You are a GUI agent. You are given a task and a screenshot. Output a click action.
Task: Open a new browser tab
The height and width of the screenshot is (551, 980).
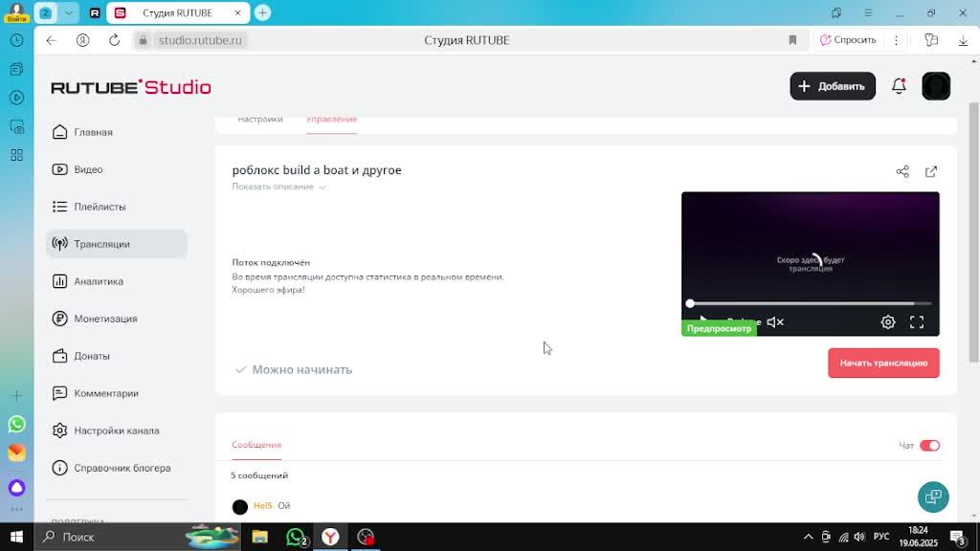tap(262, 12)
